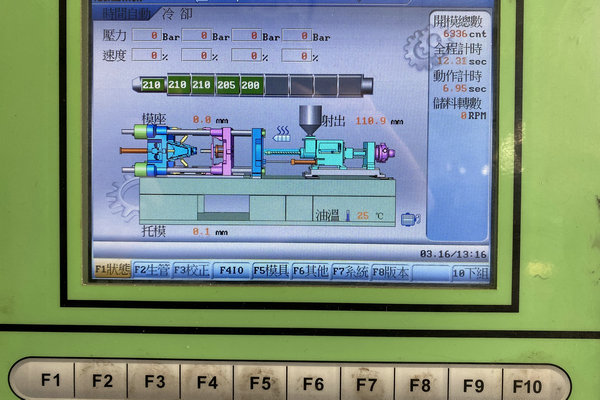
Task: Open the F3 校正 calibration tab
Action: (191, 270)
